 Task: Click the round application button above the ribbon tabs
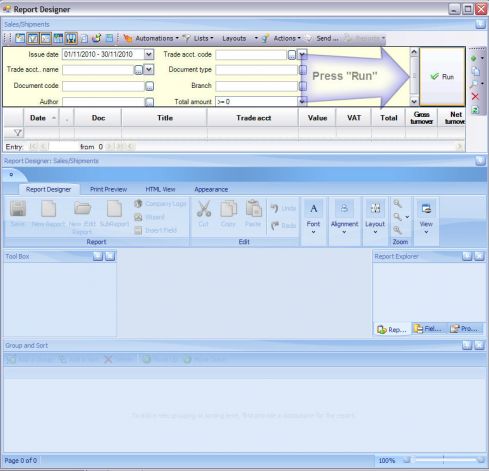click(x=11, y=174)
